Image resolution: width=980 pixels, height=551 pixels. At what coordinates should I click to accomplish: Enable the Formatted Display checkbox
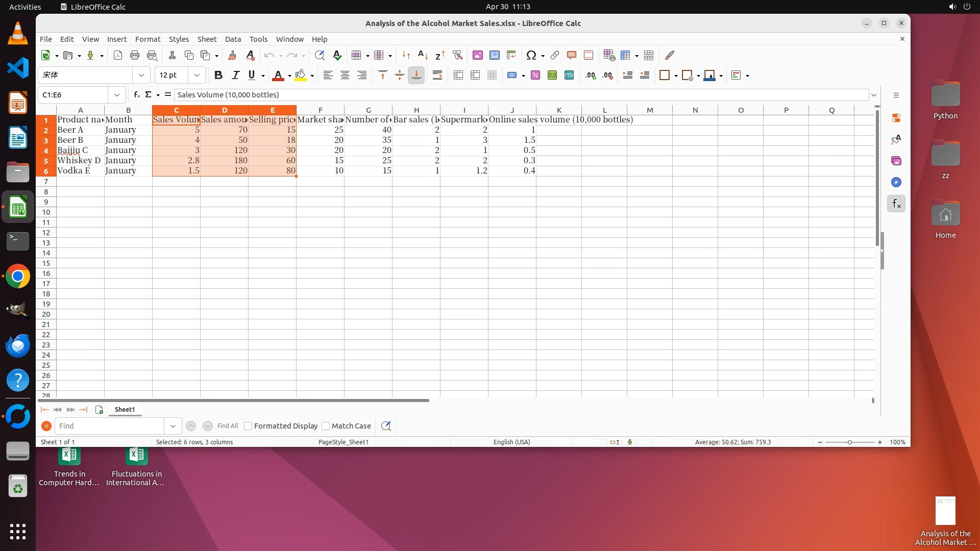pyautogui.click(x=249, y=426)
